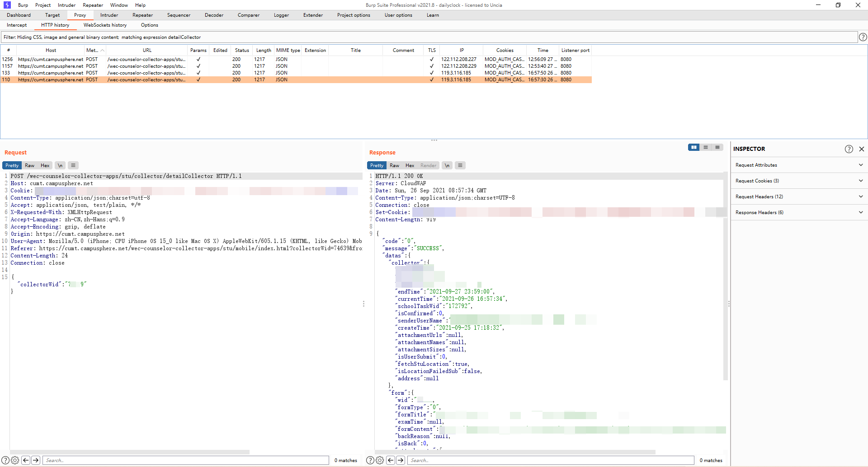Click the filter settings bar
Screen dimensions: 868x467
coord(429,37)
